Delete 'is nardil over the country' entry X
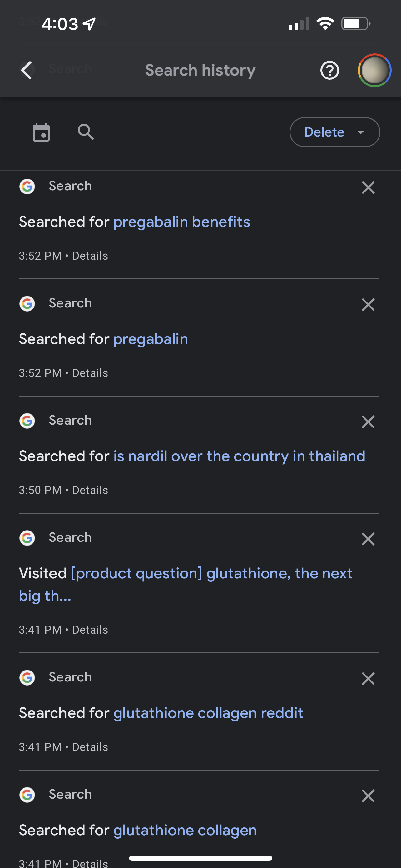This screenshot has height=868, width=401. click(368, 422)
